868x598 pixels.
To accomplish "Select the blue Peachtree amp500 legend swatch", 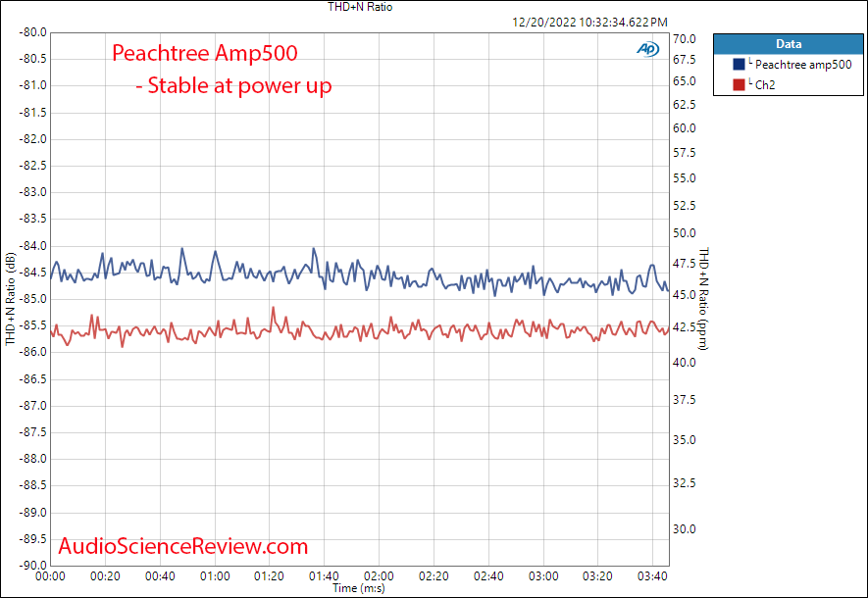I will click(739, 64).
